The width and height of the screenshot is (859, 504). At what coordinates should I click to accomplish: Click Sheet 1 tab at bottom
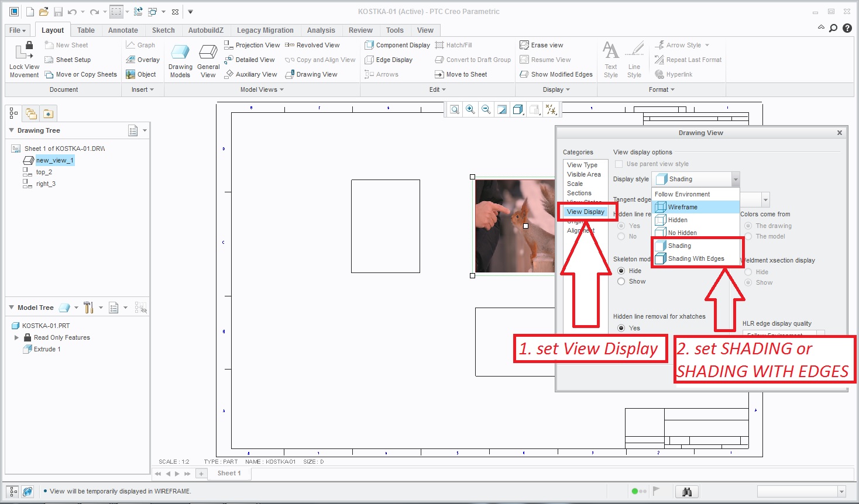(x=229, y=473)
